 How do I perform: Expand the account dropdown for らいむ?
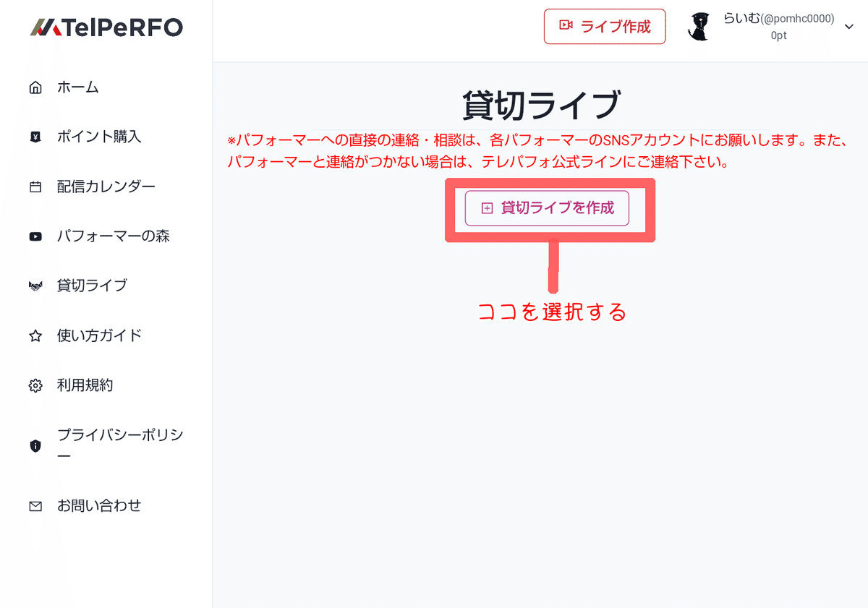click(848, 27)
